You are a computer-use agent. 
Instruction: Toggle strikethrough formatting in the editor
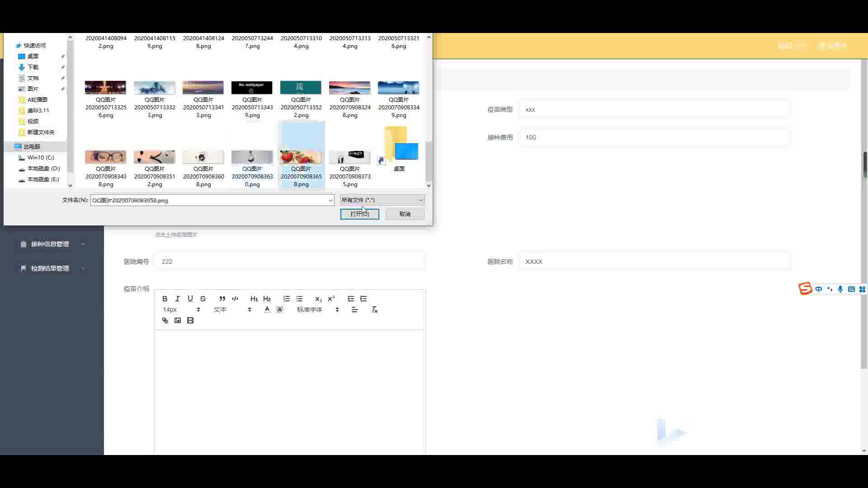click(x=203, y=299)
